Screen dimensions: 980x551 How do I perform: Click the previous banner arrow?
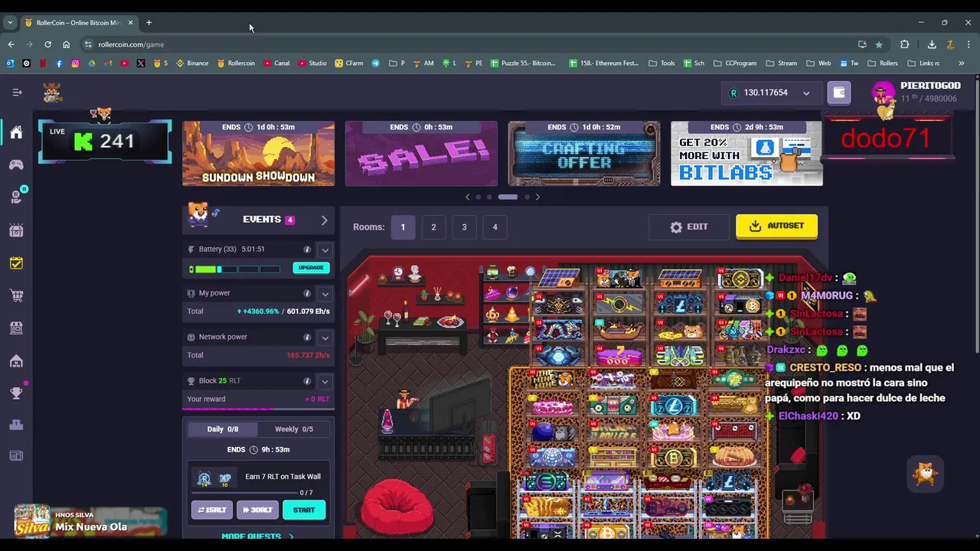(x=468, y=197)
